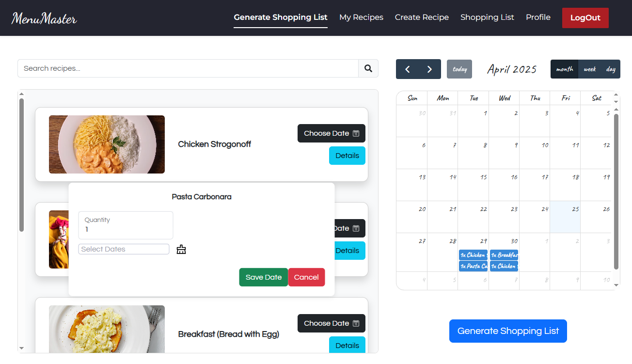
Task: Open the Select Dates picker field
Action: (124, 249)
